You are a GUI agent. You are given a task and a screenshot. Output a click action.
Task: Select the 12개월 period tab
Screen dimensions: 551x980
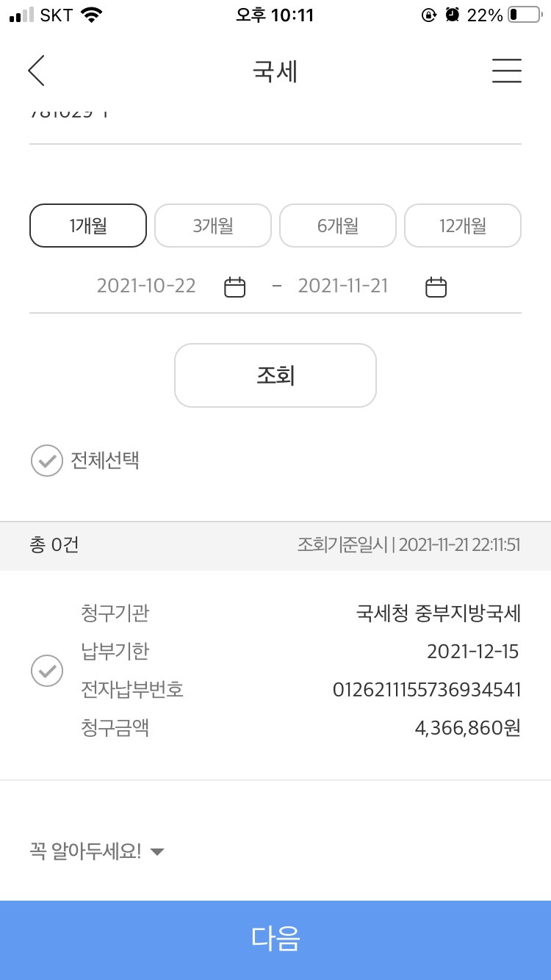click(463, 226)
